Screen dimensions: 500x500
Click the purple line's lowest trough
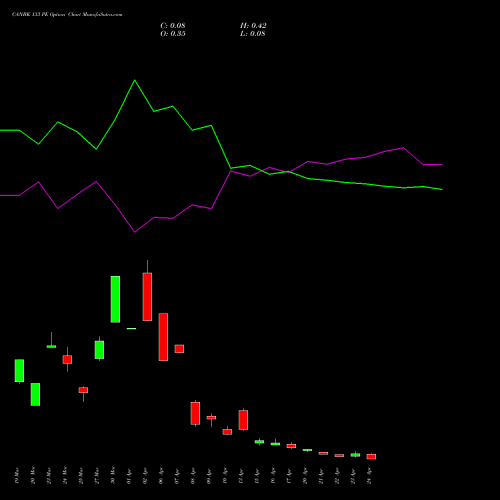135,232
